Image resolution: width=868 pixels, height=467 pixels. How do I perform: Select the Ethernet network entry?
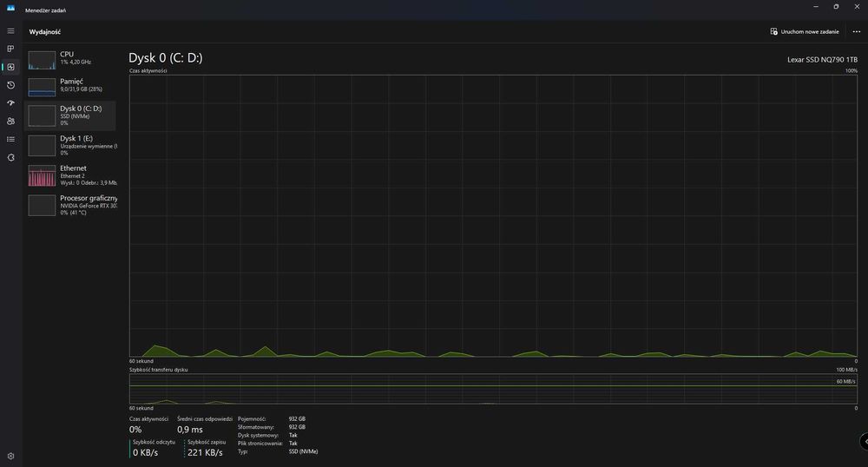[70, 175]
